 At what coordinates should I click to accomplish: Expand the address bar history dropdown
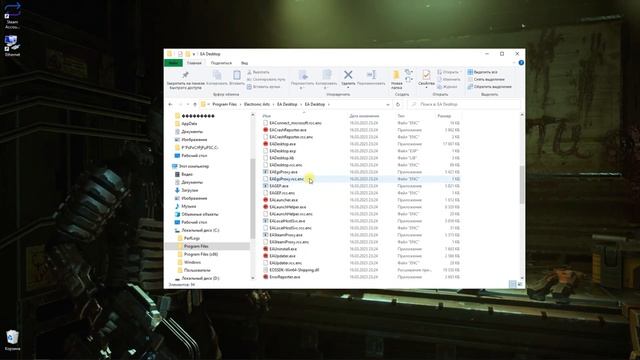point(388,104)
